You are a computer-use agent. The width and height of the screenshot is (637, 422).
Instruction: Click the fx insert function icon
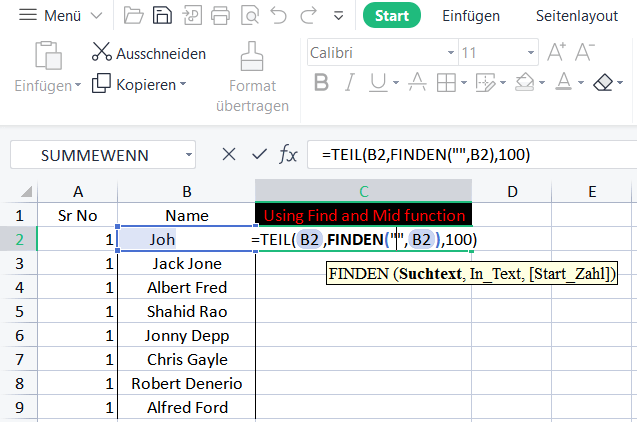coord(288,154)
